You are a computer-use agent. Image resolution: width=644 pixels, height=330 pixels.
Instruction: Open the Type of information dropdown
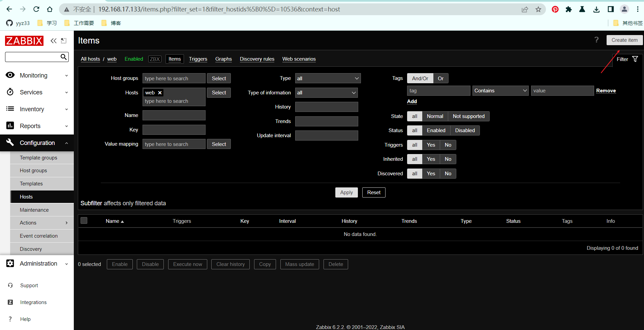(326, 93)
